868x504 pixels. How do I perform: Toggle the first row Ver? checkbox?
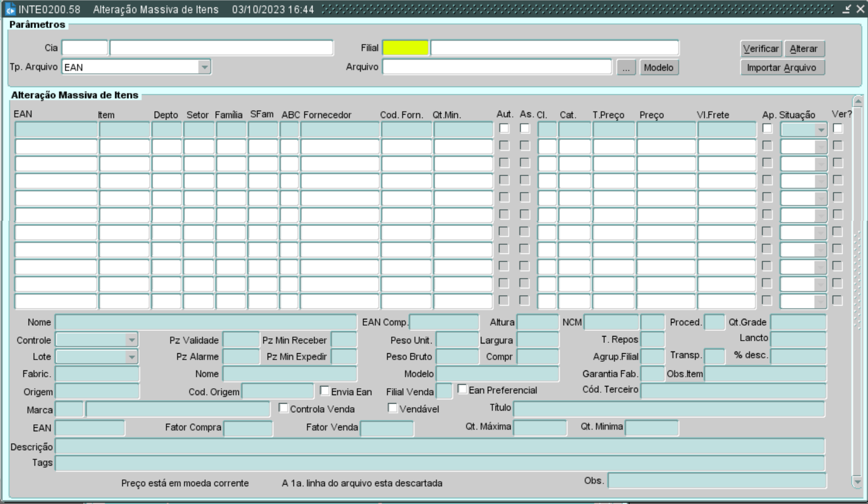pyautogui.click(x=838, y=129)
